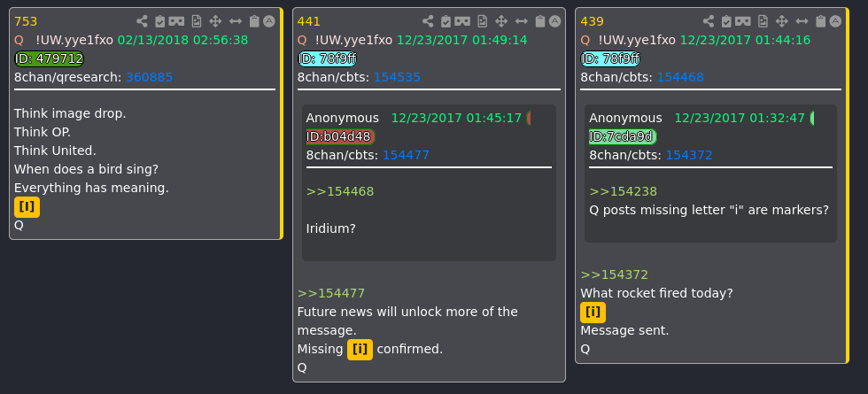Click the VR goggles icon on post 441
This screenshot has height=394, width=868.
pos(462,21)
